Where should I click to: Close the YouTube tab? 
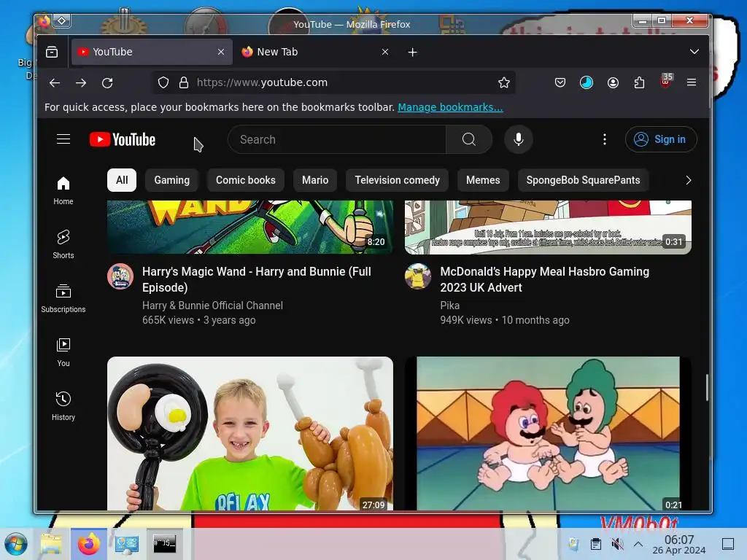[x=221, y=52]
